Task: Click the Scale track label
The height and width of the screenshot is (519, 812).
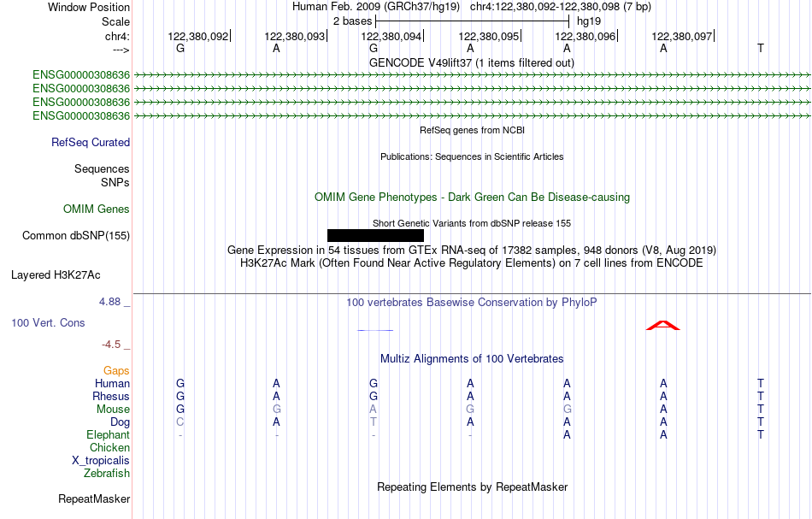Action: tap(115, 21)
